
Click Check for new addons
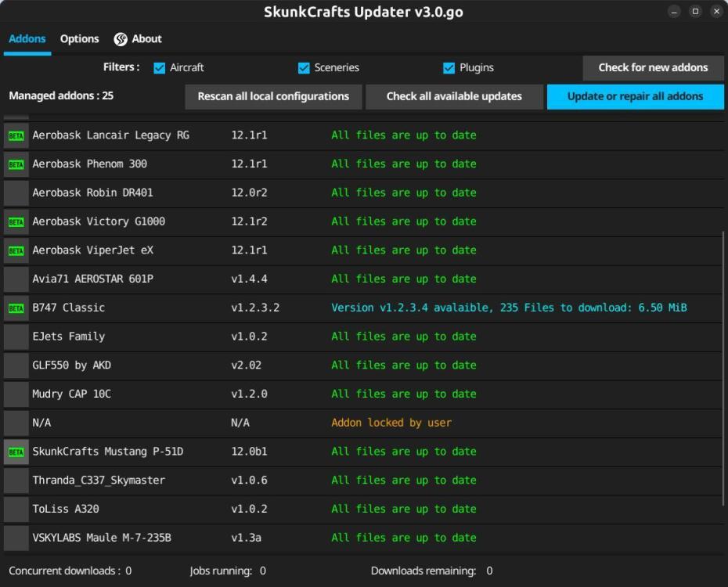[653, 68]
